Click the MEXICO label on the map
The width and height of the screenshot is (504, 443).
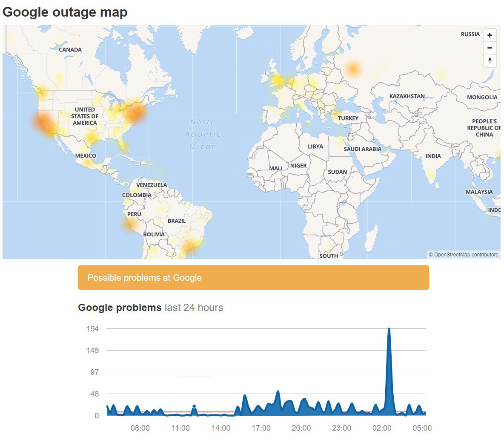pos(86,156)
